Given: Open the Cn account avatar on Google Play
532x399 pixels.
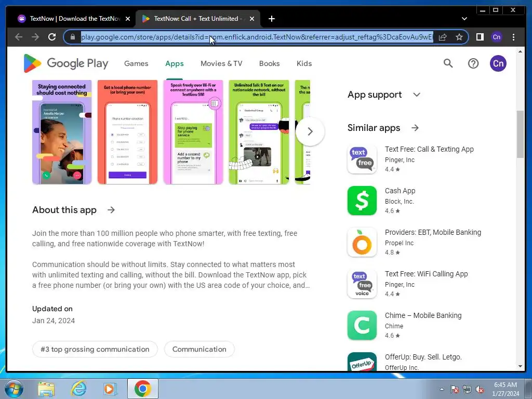Looking at the screenshot, I should click(x=498, y=63).
